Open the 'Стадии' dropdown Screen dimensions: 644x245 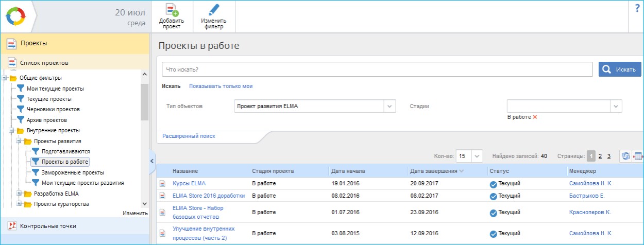616,106
